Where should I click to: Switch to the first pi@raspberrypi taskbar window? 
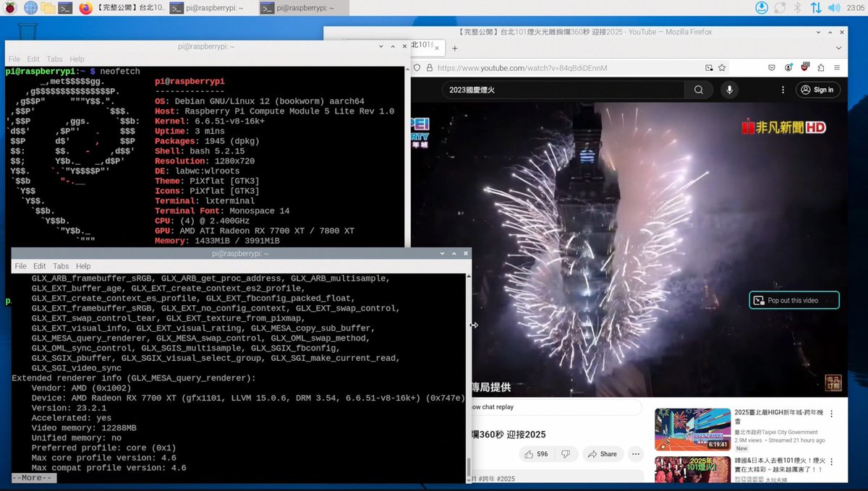[x=212, y=8]
